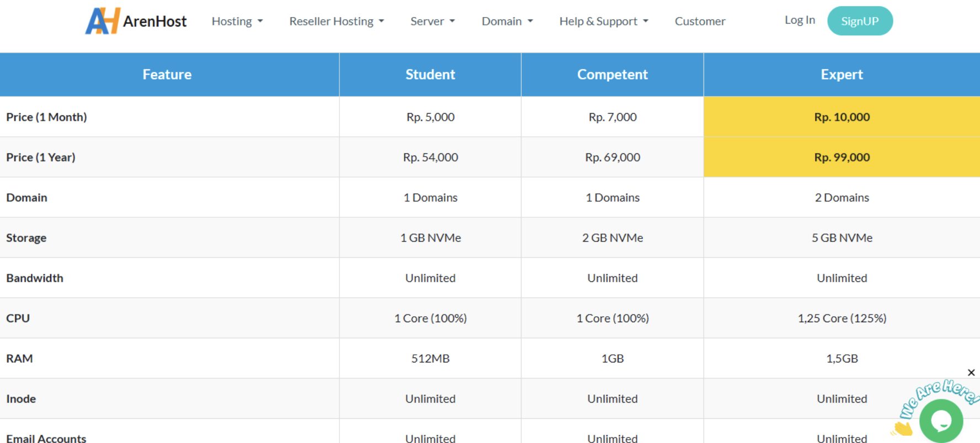
Task: Open the Domain dropdown menu
Action: 507,21
